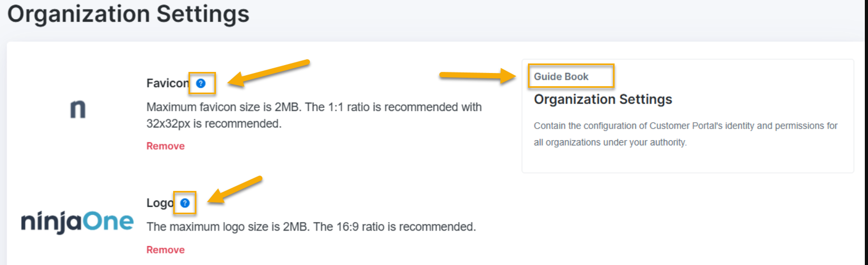Click the Favicon help question-mark icon
Viewport: 868px width, 265px height.
pyautogui.click(x=201, y=83)
